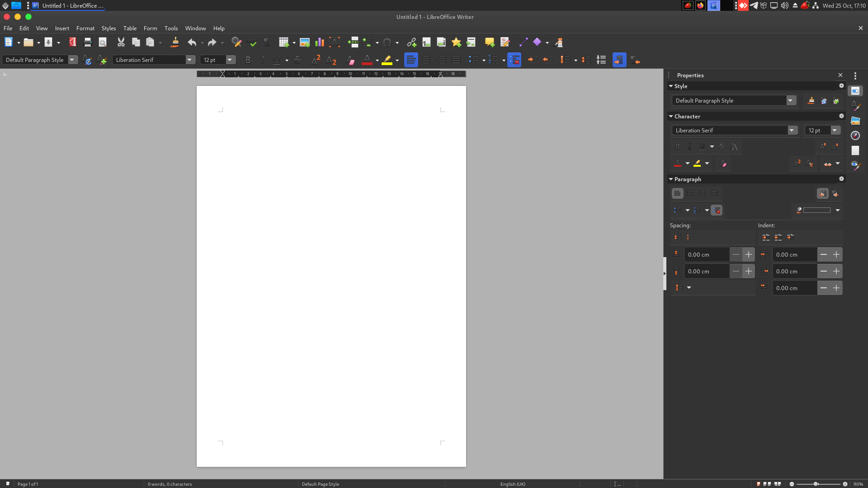The image size is (868, 488).
Task: Collapse the Character section in sidebar
Action: click(x=671, y=116)
